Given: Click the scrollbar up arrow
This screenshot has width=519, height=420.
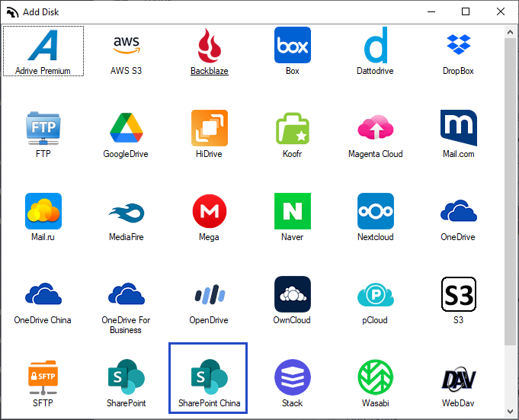Looking at the screenshot, I should tap(510, 32).
